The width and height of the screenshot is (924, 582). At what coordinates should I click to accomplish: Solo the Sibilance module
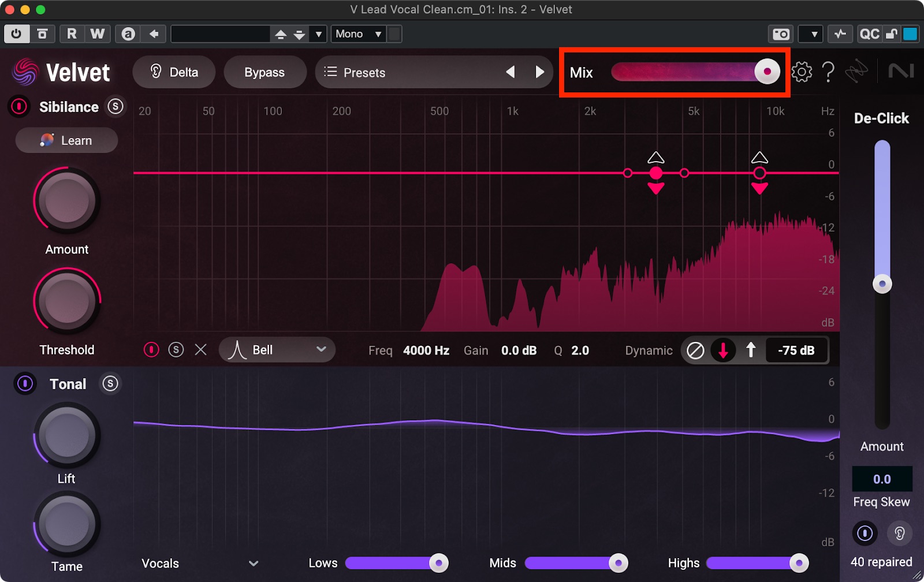pos(115,107)
